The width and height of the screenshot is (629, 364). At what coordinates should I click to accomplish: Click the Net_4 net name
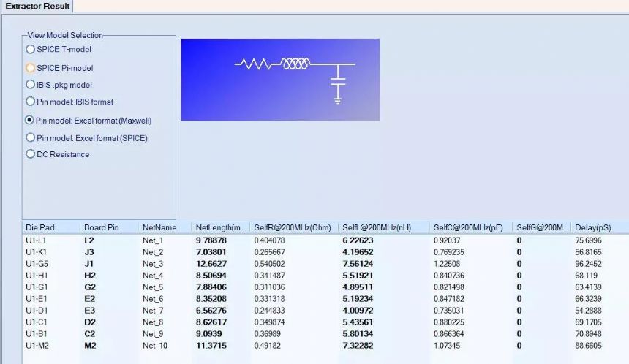tap(153, 276)
